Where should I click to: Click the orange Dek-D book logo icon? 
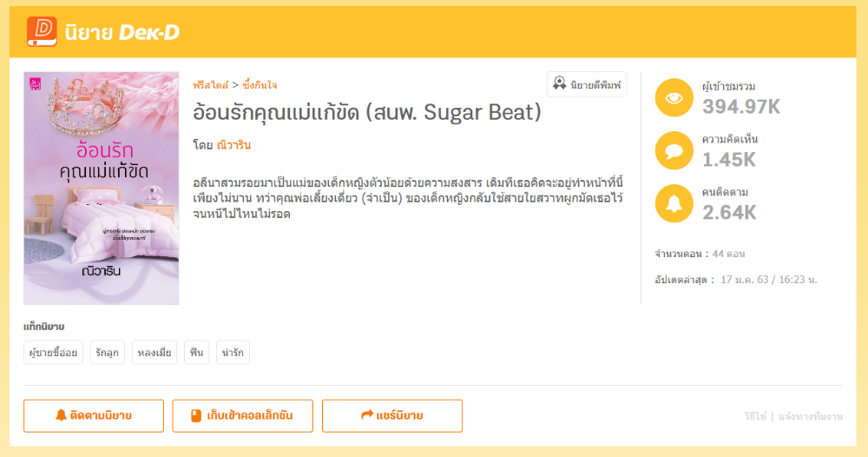(42, 31)
